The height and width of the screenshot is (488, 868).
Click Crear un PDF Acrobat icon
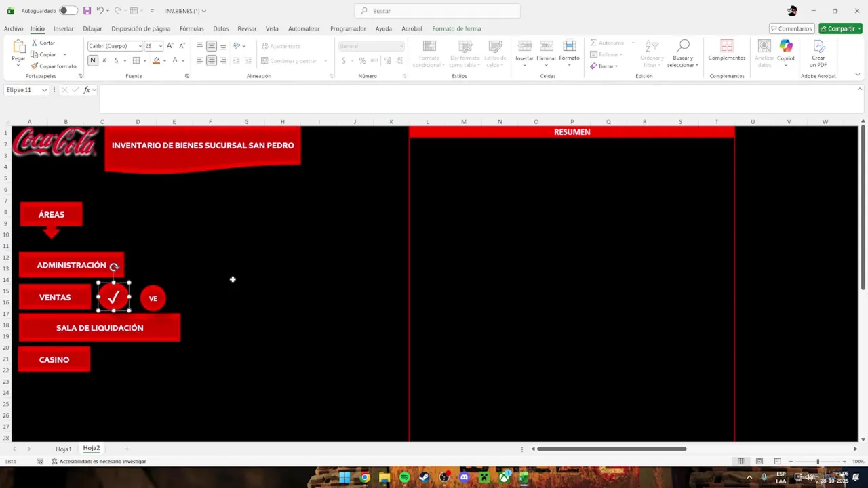click(x=818, y=53)
